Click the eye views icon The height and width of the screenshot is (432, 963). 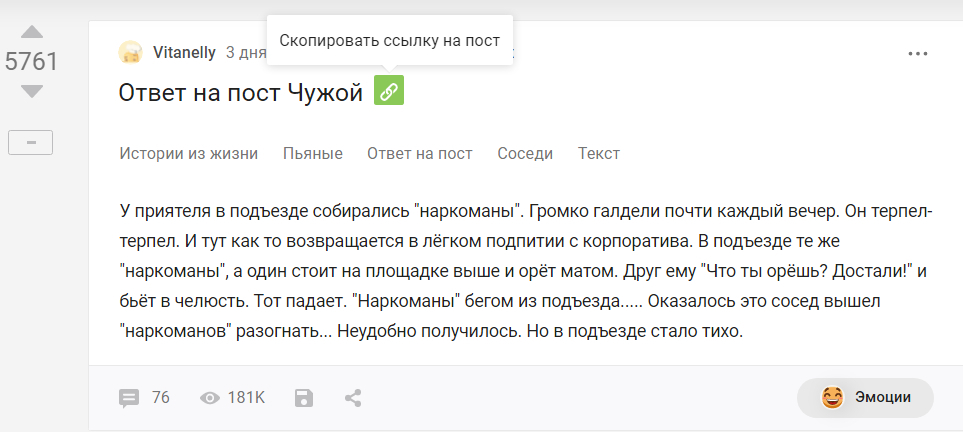(x=210, y=398)
